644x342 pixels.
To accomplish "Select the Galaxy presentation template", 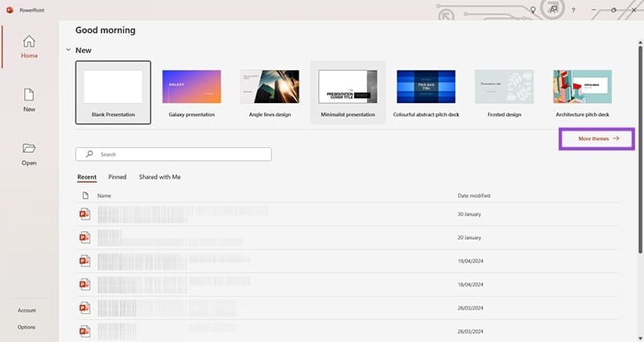I will pyautogui.click(x=192, y=93).
